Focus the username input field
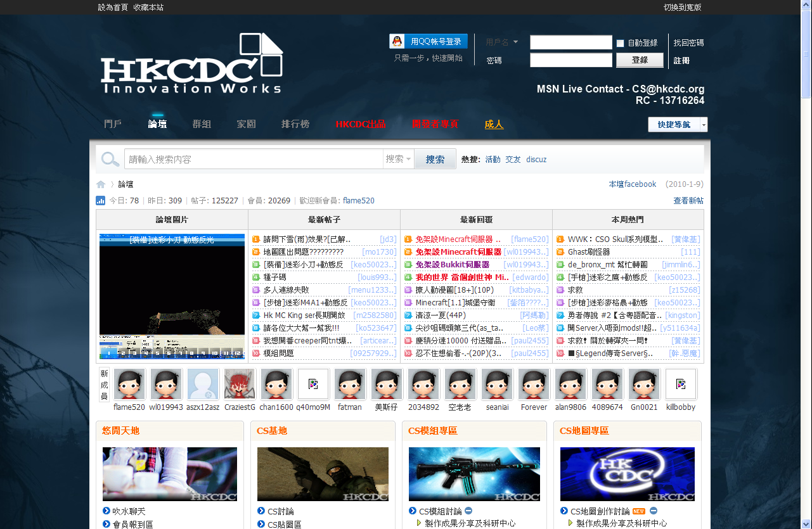The image size is (812, 529). point(571,42)
